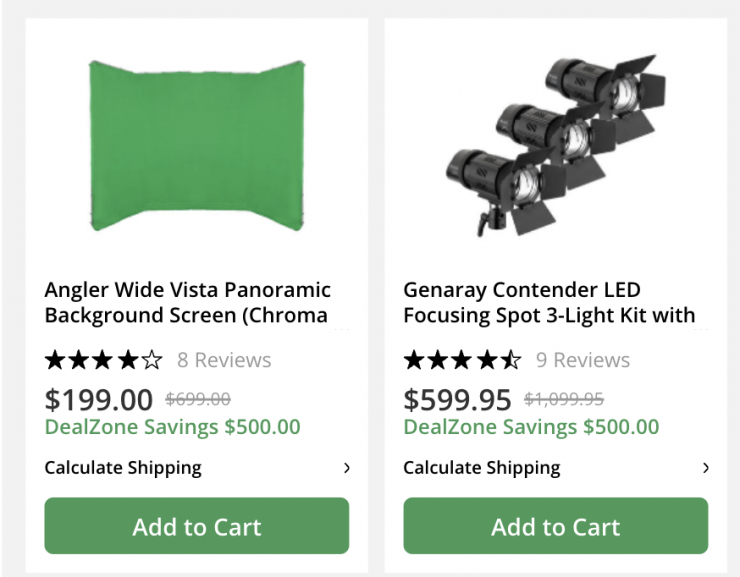Click DealZone Savings text under $599.95
The width and height of the screenshot is (740, 577).
click(x=531, y=427)
